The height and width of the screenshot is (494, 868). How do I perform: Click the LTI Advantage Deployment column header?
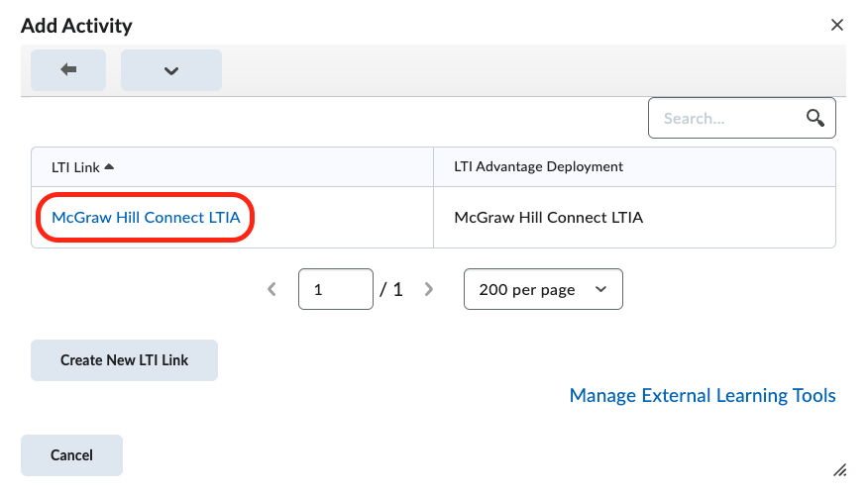(x=538, y=166)
